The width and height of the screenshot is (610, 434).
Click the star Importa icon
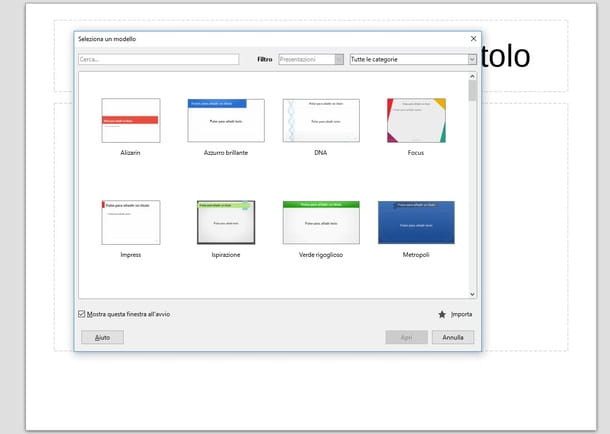tap(442, 314)
